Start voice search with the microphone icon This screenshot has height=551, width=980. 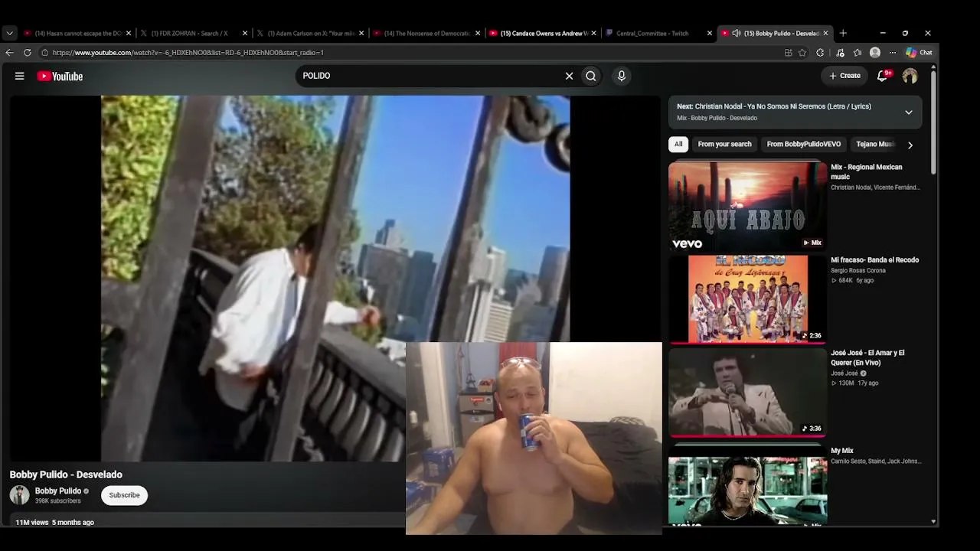pyautogui.click(x=622, y=76)
